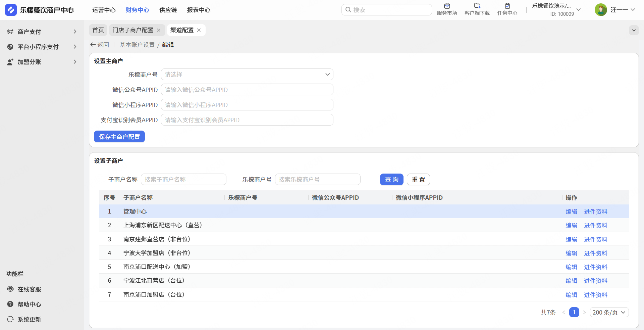The image size is (644, 330).
Task: Open 在线客服 online support
Action: 29,289
